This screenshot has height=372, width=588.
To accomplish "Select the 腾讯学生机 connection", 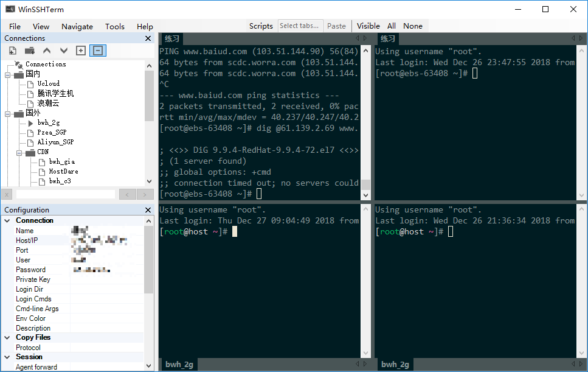I will (x=55, y=94).
